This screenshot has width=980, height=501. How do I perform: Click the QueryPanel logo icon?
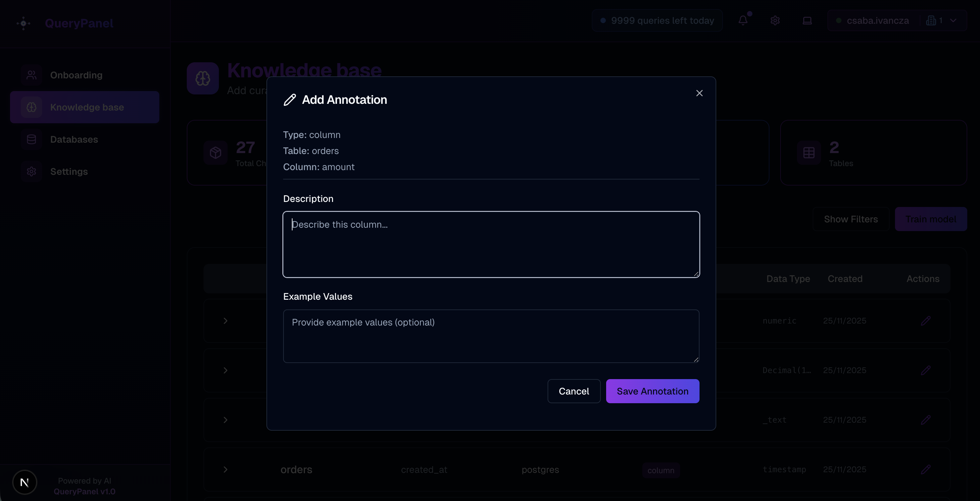coord(23,23)
